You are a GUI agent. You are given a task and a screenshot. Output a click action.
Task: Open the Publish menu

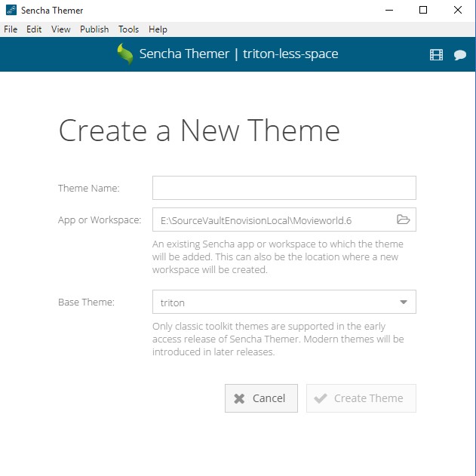click(94, 29)
